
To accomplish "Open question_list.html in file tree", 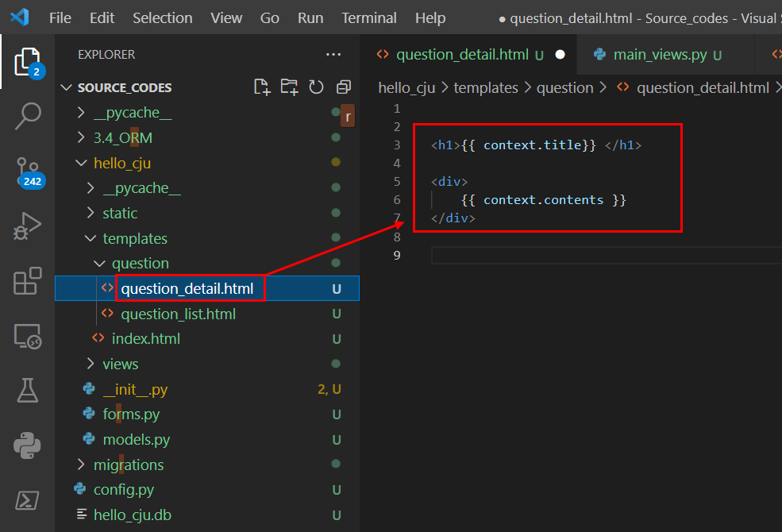I will (207, 314).
